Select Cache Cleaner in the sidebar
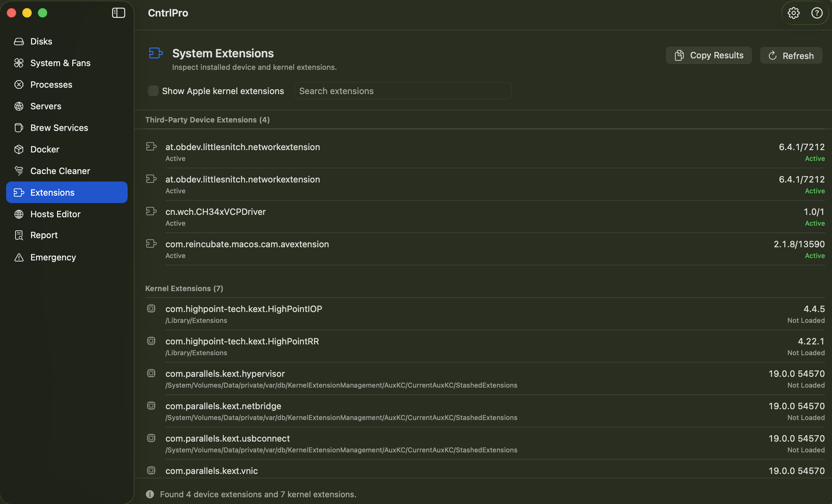Viewport: 832px width, 504px height. pyautogui.click(x=60, y=171)
